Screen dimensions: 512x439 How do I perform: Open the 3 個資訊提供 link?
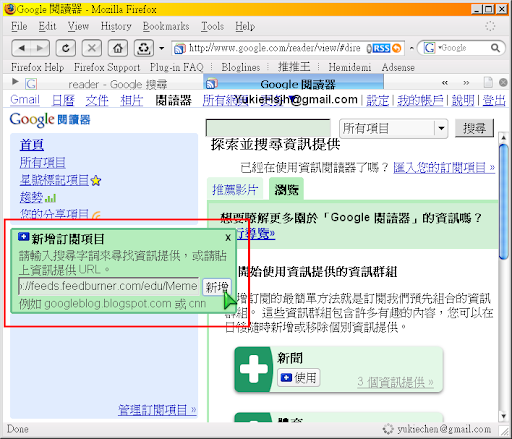click(395, 382)
